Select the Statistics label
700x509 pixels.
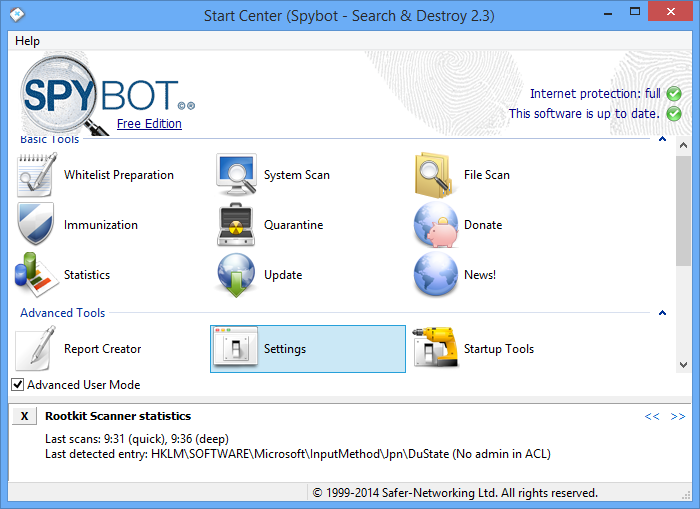[x=87, y=275]
